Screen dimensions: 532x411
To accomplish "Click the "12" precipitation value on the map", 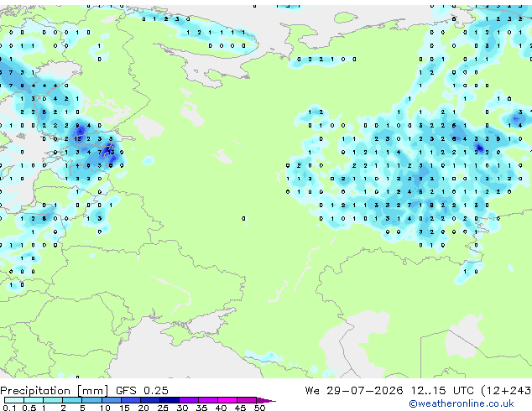I will 78,138.
